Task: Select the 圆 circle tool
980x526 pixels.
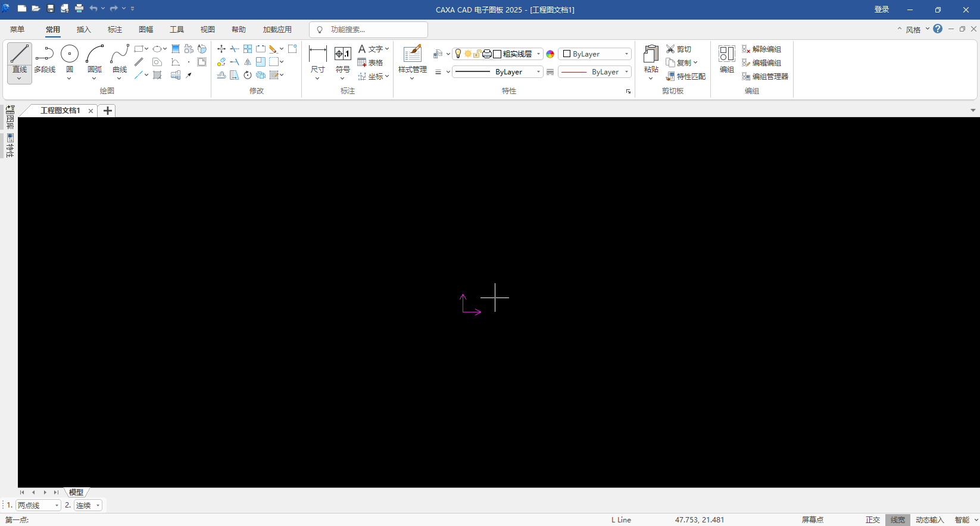Action: tap(70, 57)
